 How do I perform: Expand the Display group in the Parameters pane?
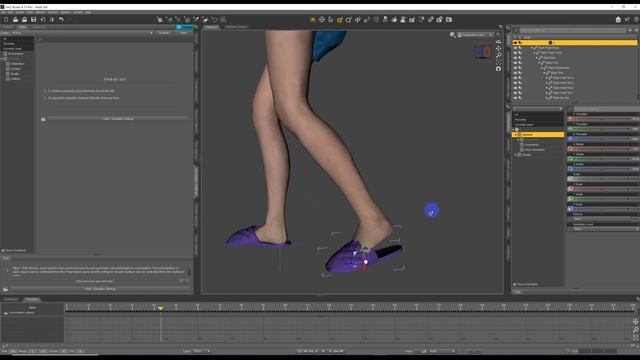516,155
